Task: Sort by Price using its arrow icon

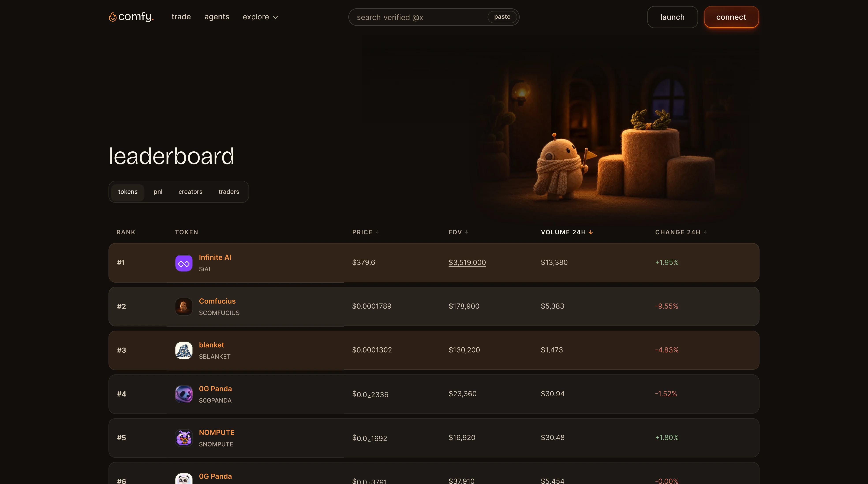Action: click(x=377, y=232)
